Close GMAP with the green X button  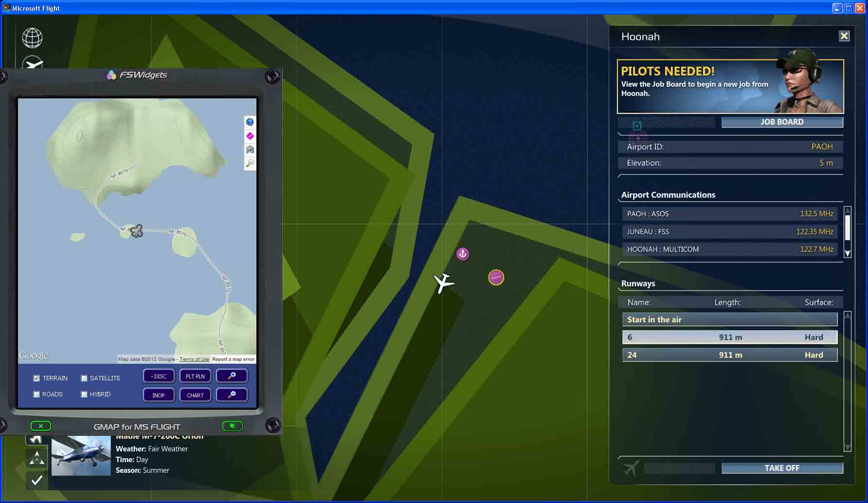tap(41, 426)
